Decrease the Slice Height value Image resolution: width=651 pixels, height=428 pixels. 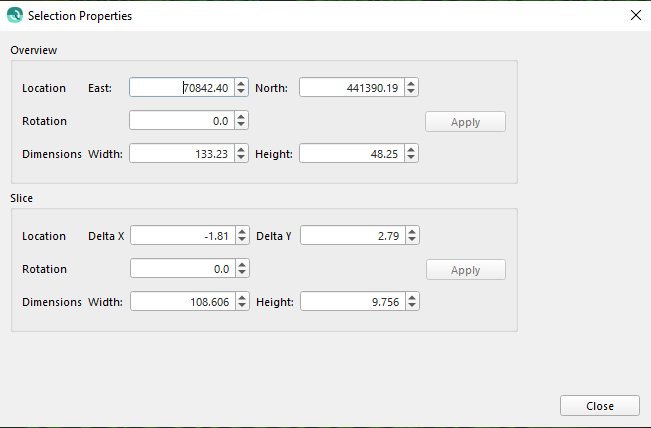[411, 306]
